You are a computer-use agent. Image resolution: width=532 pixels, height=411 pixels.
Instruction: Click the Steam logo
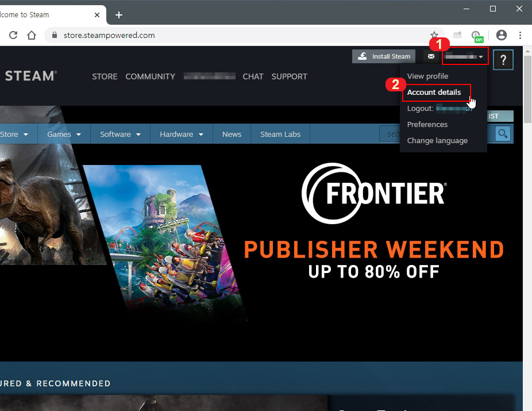tap(31, 76)
